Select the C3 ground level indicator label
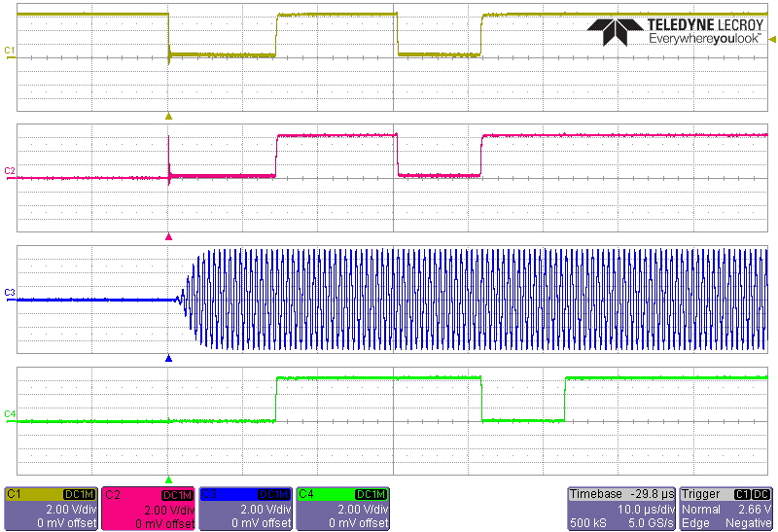The image size is (778, 532). [9, 293]
